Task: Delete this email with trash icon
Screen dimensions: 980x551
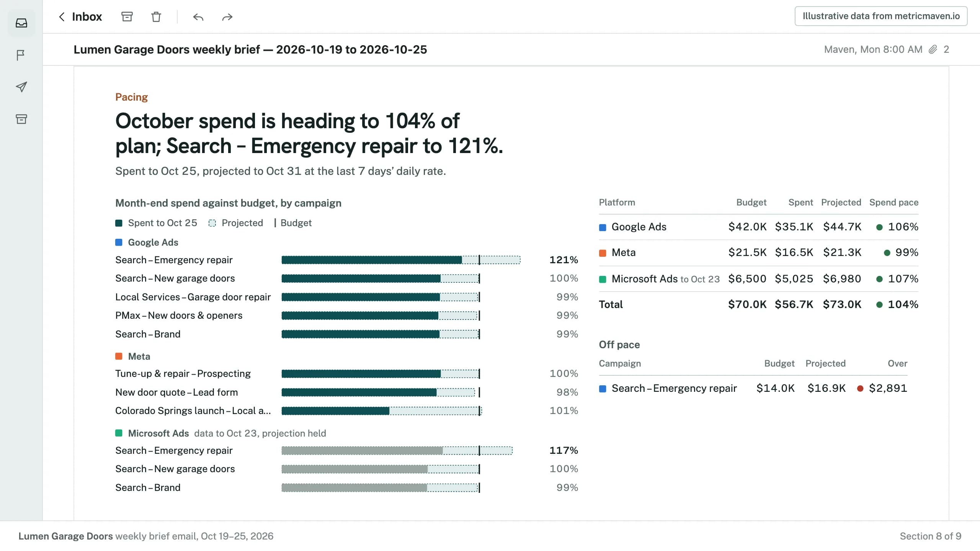Action: tap(156, 17)
